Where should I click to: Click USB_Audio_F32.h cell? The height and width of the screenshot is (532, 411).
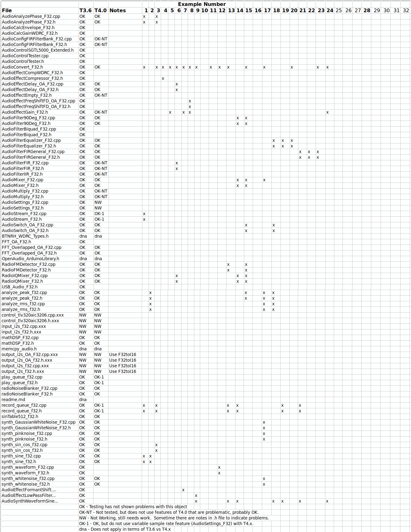(x=39, y=287)
